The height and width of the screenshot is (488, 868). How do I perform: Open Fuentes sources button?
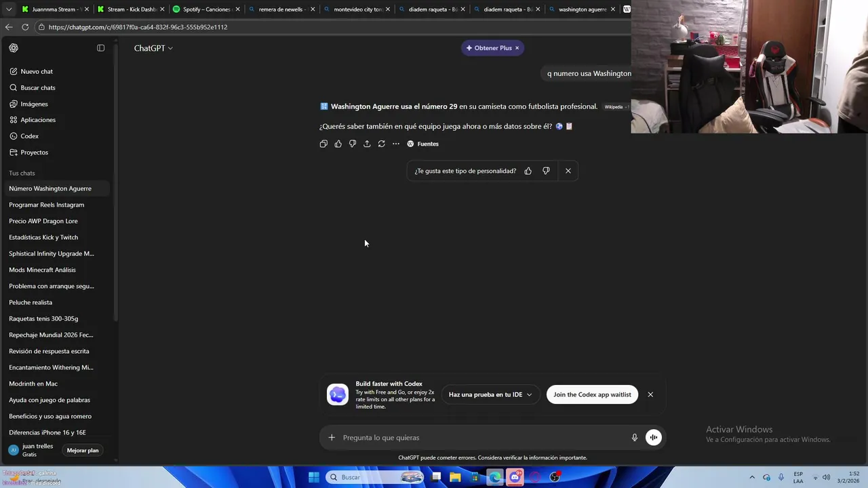(422, 144)
